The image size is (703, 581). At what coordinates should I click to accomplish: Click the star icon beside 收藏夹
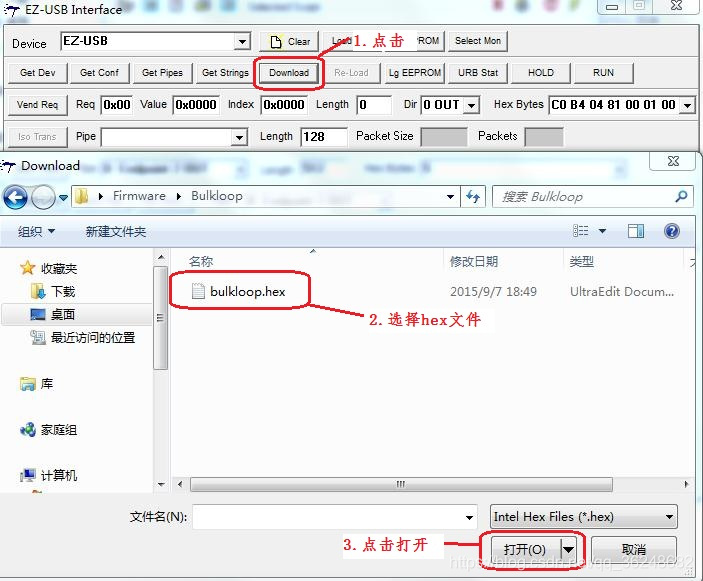tap(27, 268)
